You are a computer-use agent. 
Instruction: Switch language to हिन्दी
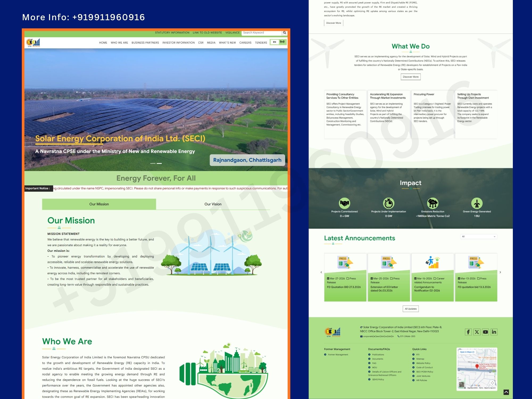click(x=282, y=42)
